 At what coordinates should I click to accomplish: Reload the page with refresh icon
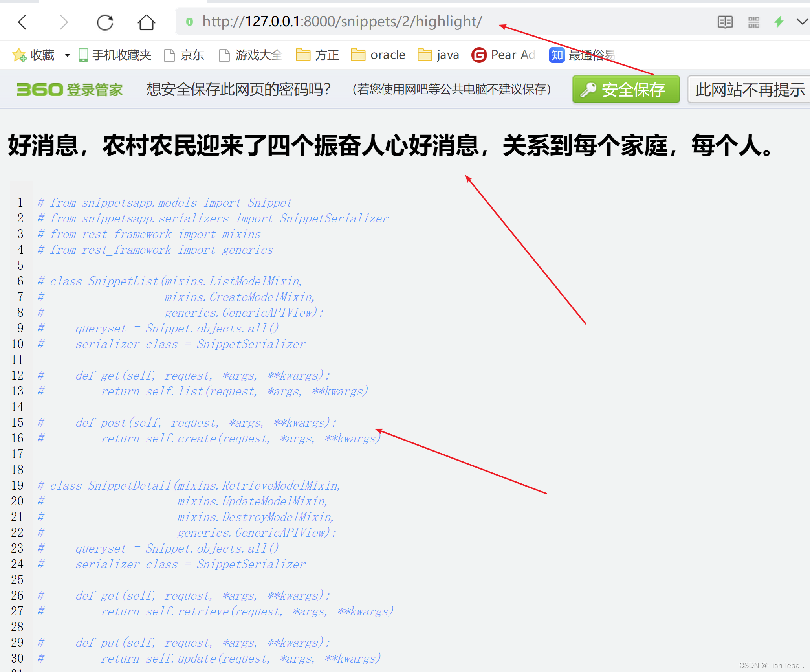[x=105, y=22]
